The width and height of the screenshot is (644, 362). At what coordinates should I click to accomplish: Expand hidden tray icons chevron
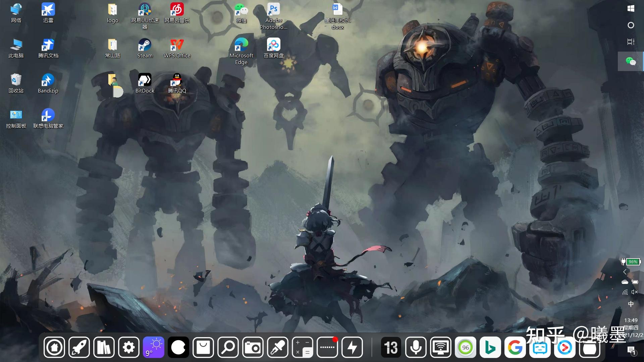pos(625,271)
